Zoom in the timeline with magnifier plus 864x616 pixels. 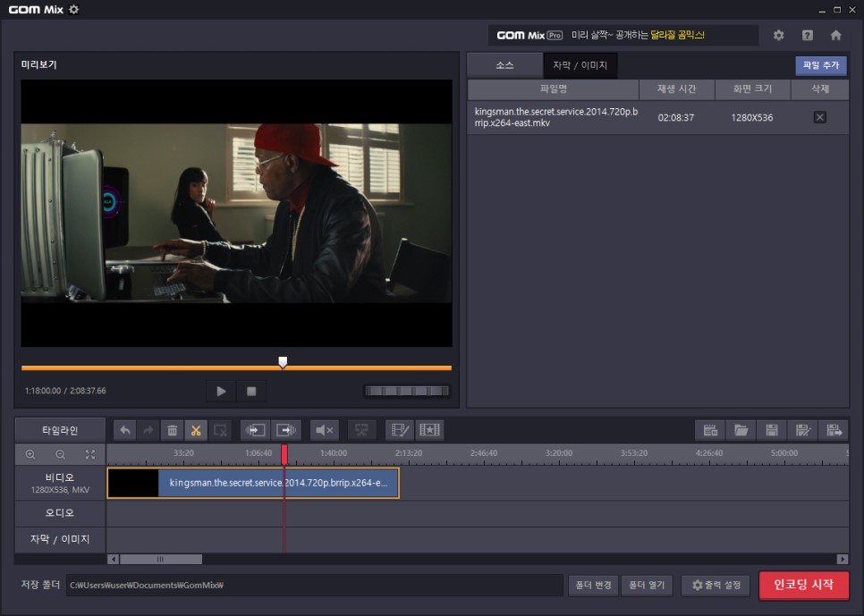pos(30,454)
